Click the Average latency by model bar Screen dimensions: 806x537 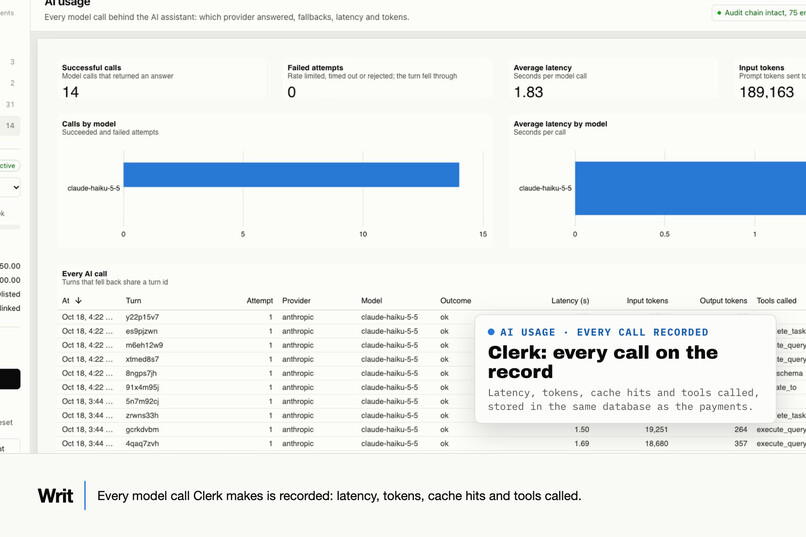[x=690, y=188]
